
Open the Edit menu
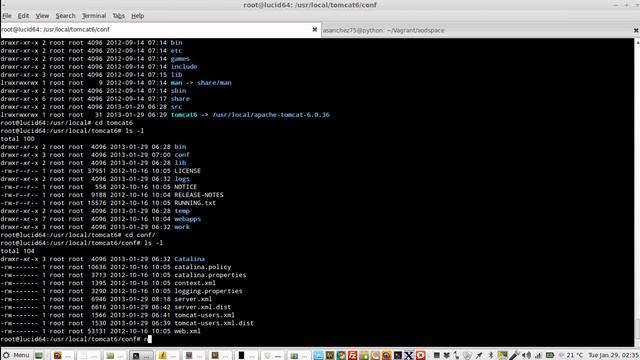pyautogui.click(x=23, y=16)
